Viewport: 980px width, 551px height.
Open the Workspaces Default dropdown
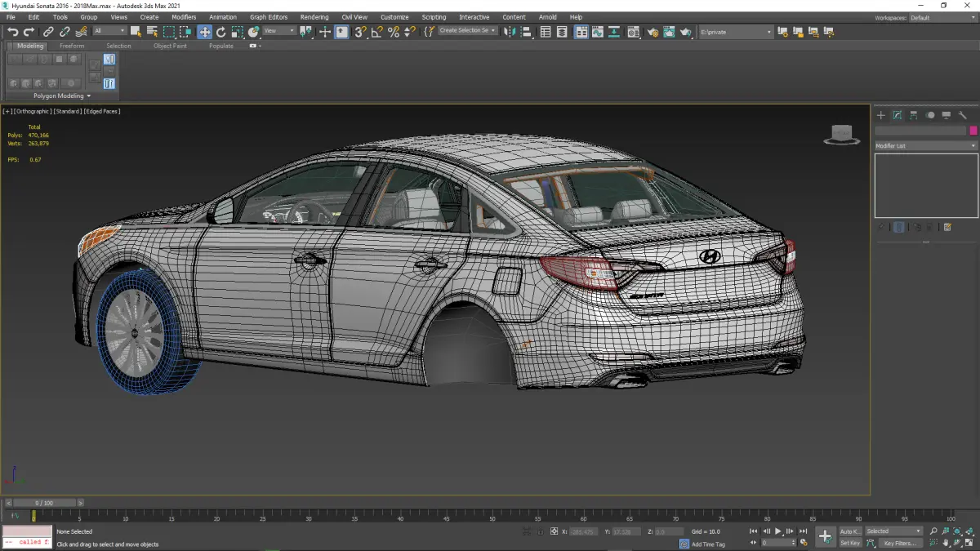point(942,17)
